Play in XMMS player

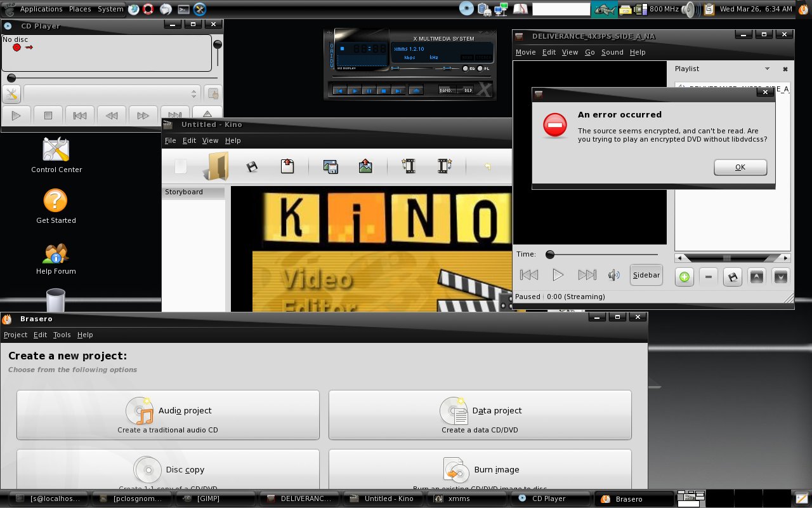pyautogui.click(x=355, y=91)
